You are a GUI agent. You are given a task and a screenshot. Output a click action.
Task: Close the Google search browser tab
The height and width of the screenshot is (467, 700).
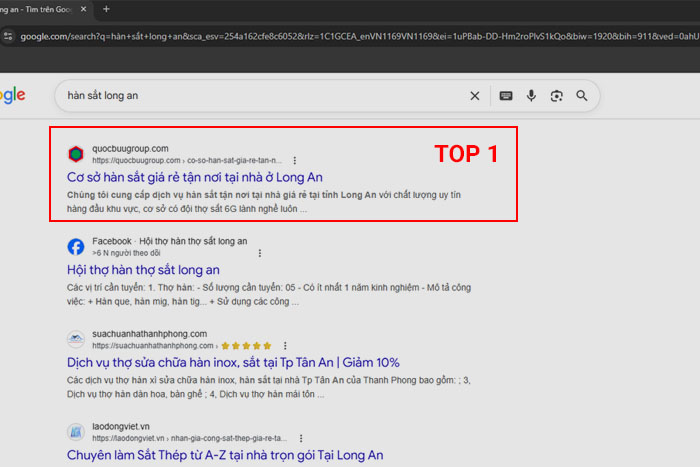pyautogui.click(x=83, y=9)
